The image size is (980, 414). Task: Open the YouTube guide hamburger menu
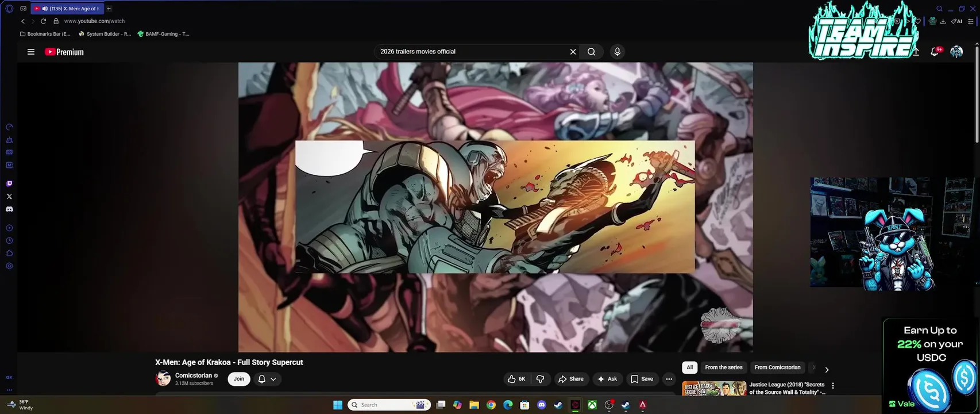point(31,52)
